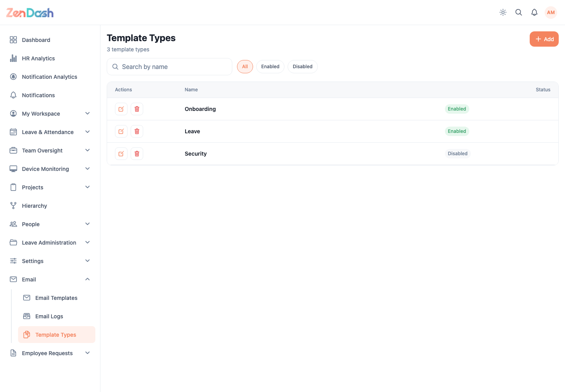
Task: Go to the Dashboard page
Action: click(50, 40)
